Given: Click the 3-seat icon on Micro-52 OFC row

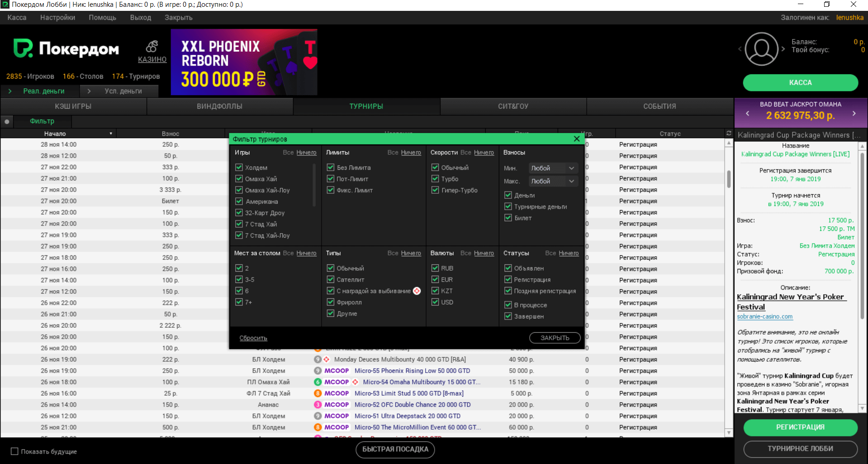Looking at the screenshot, I should [318, 405].
